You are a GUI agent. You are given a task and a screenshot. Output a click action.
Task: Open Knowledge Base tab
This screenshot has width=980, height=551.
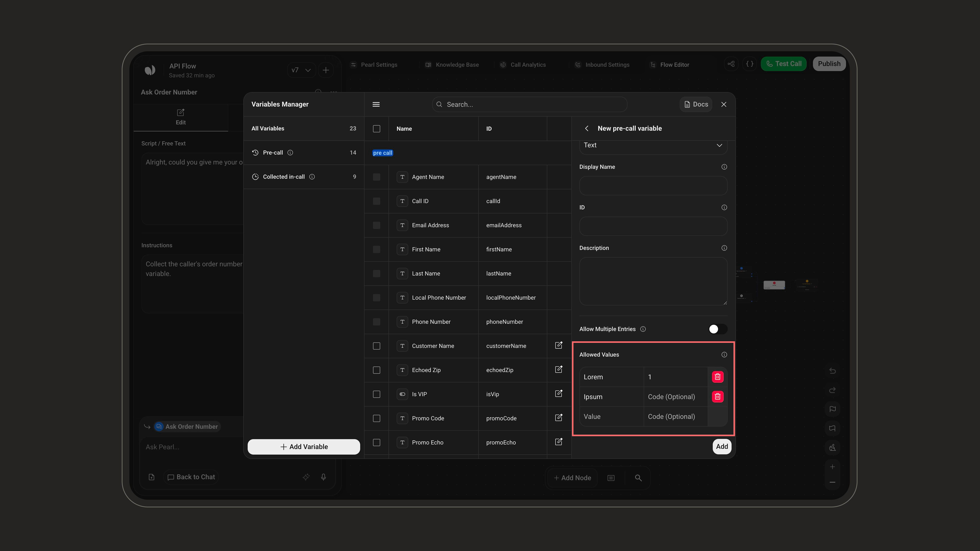tap(452, 65)
